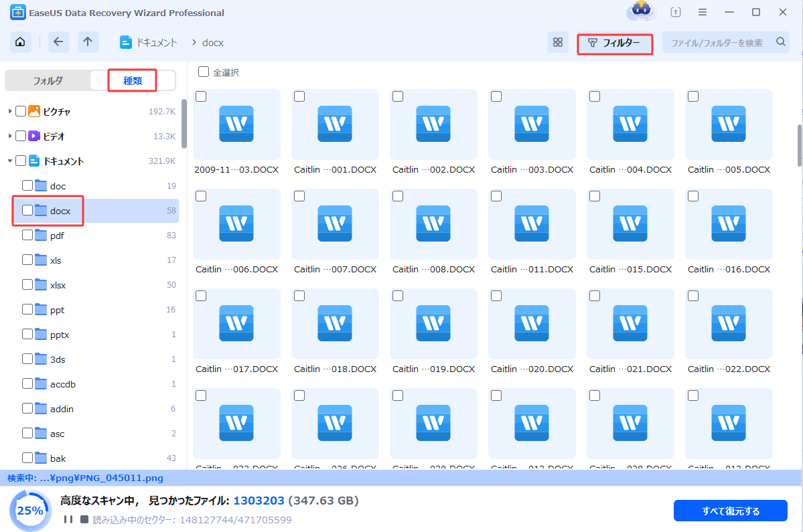Go back with the left arrow
The height and width of the screenshot is (532, 803).
58,42
